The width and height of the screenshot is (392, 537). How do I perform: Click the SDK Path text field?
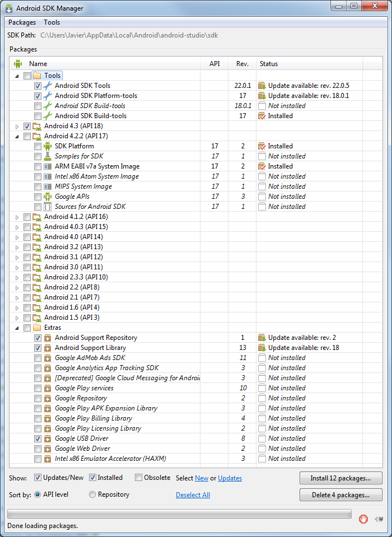[x=129, y=35]
